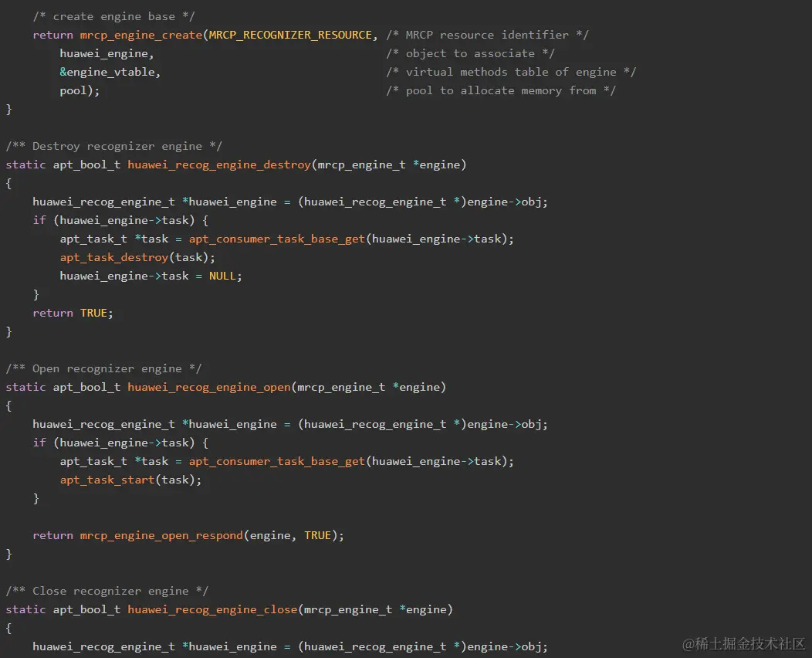Click the comment "MRCP resource identifier"

[487, 36]
